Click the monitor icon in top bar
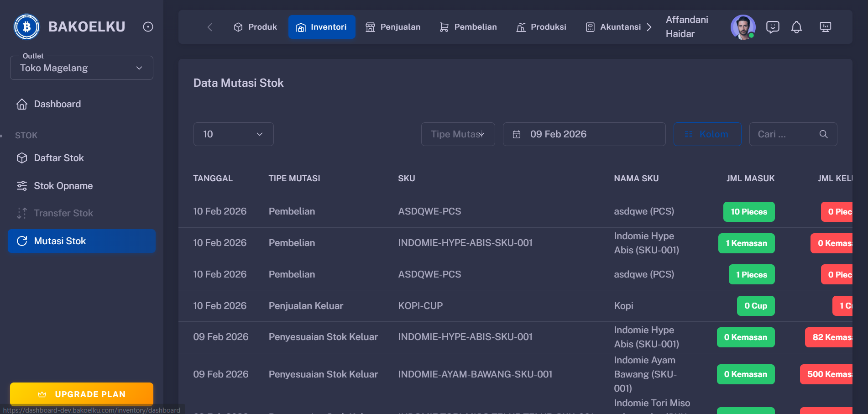 826,27
